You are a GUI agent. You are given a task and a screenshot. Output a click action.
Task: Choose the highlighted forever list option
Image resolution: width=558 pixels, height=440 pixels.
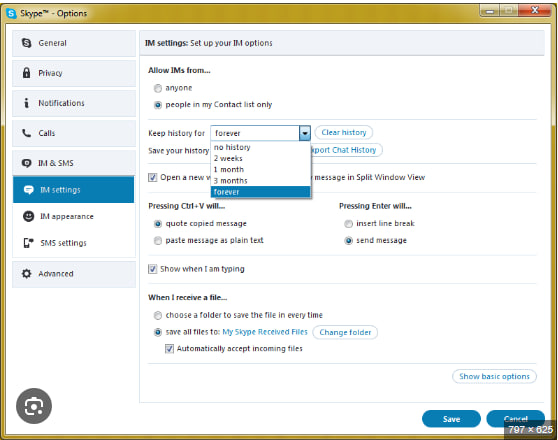coord(260,192)
